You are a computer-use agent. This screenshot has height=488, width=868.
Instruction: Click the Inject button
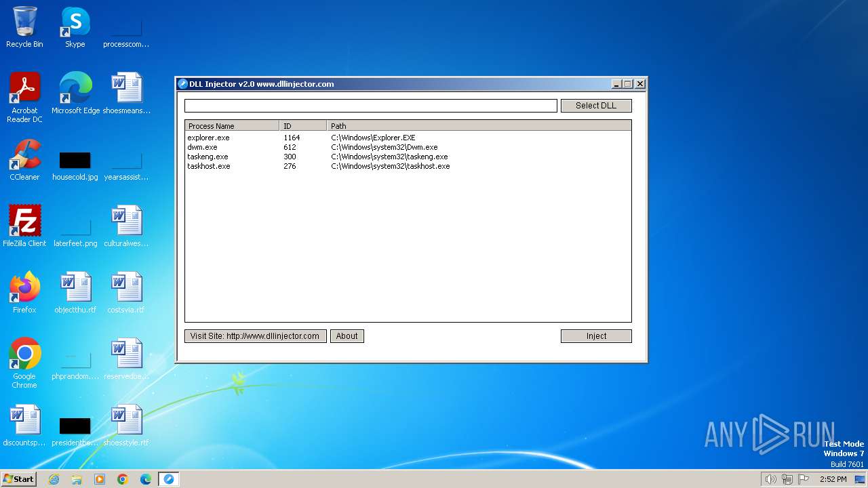[x=596, y=336]
